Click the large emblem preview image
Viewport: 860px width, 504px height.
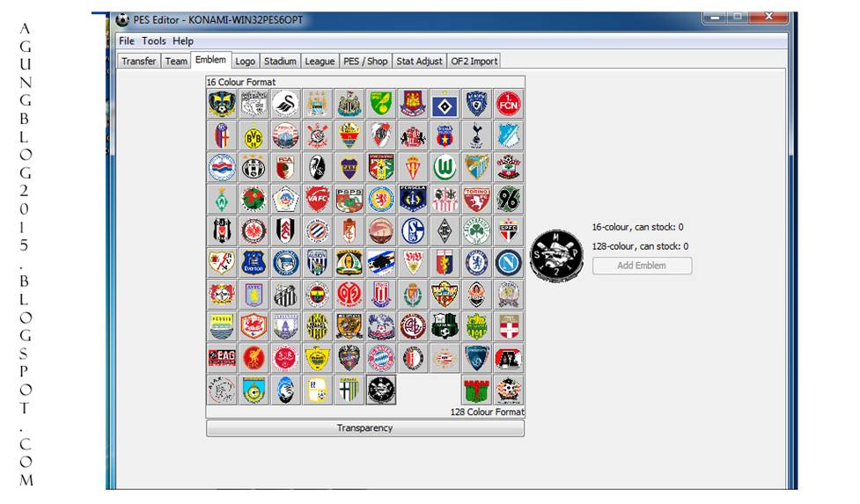pos(556,256)
